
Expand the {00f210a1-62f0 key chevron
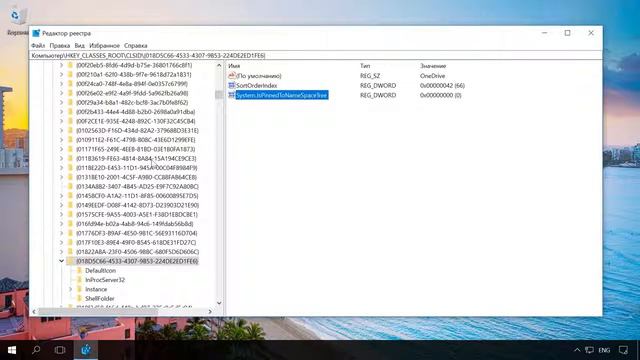(61, 75)
